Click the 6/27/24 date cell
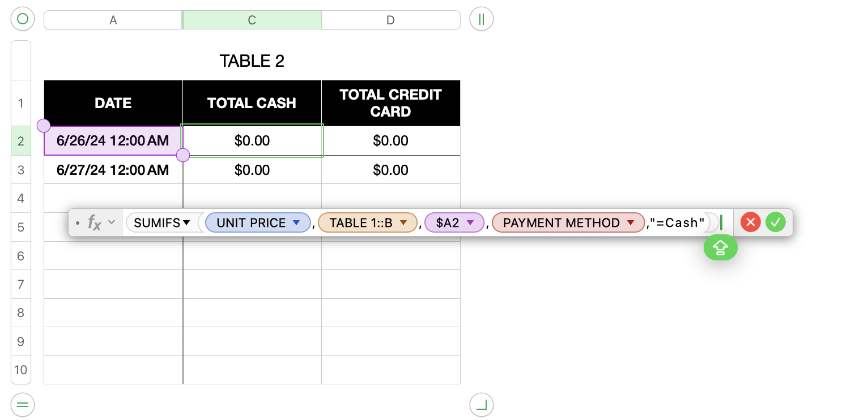The width and height of the screenshot is (868, 420). tap(113, 170)
